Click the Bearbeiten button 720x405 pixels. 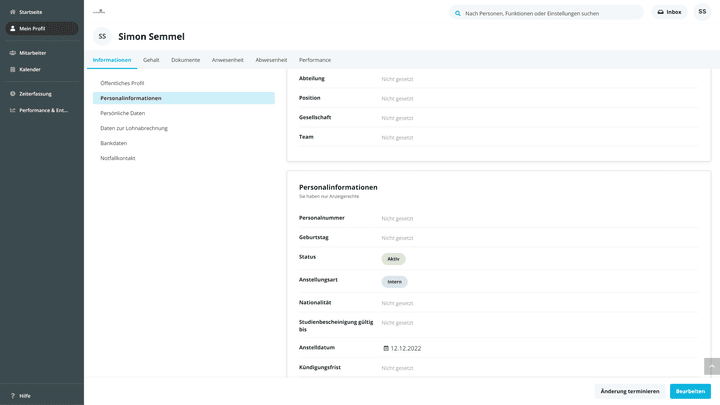690,391
